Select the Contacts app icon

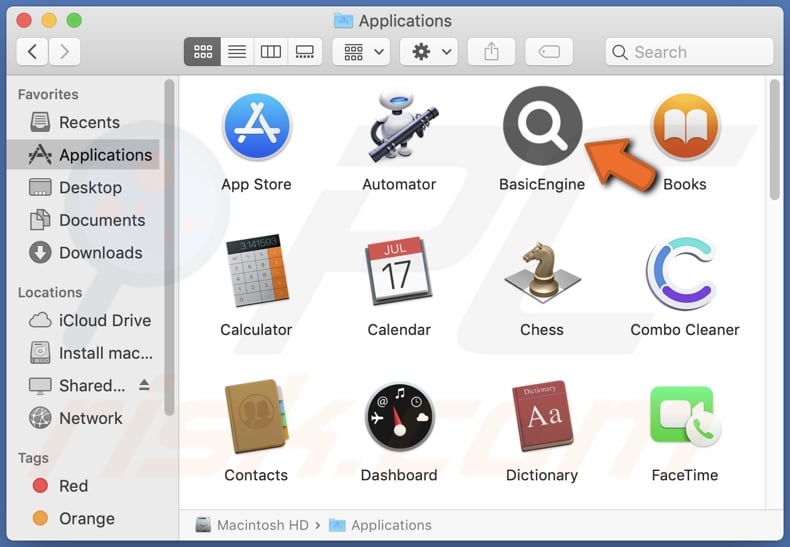(257, 417)
